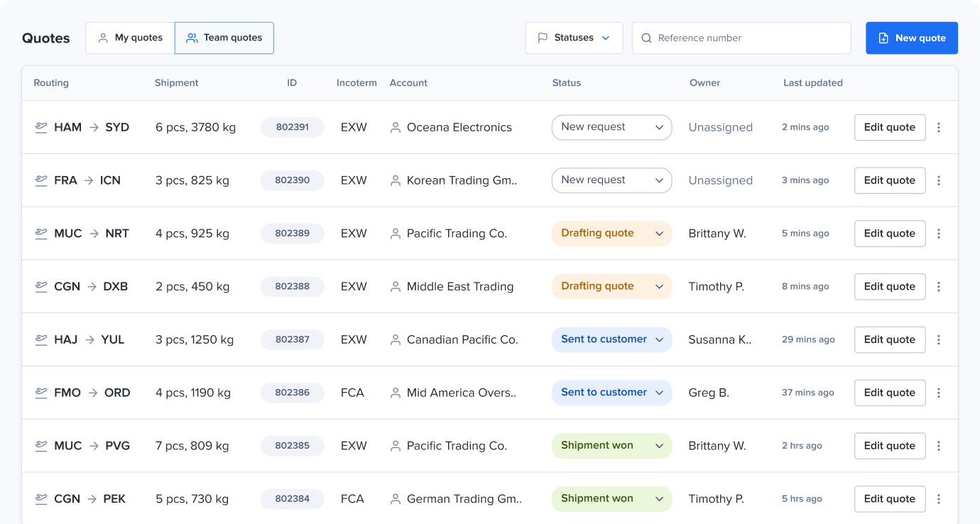Click account person icon for Oceana Electronics
The image size is (980, 524).
tap(396, 128)
